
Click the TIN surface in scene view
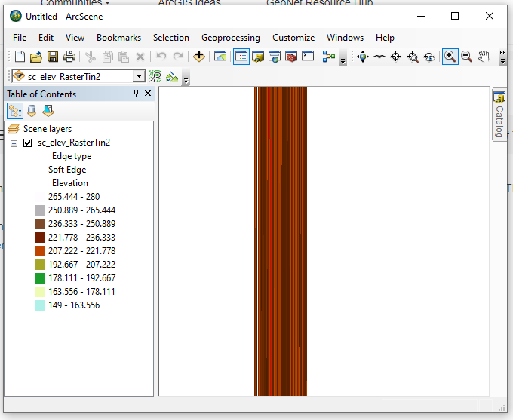[x=281, y=241]
